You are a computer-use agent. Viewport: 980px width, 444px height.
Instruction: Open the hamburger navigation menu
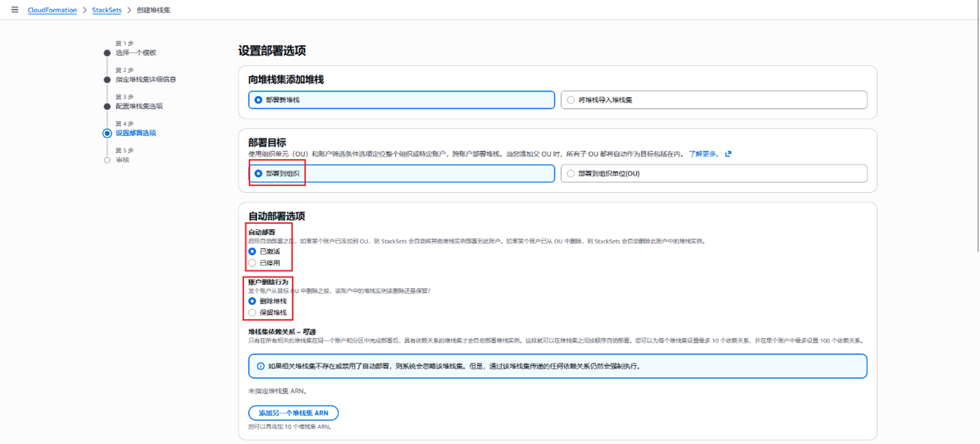[x=15, y=10]
